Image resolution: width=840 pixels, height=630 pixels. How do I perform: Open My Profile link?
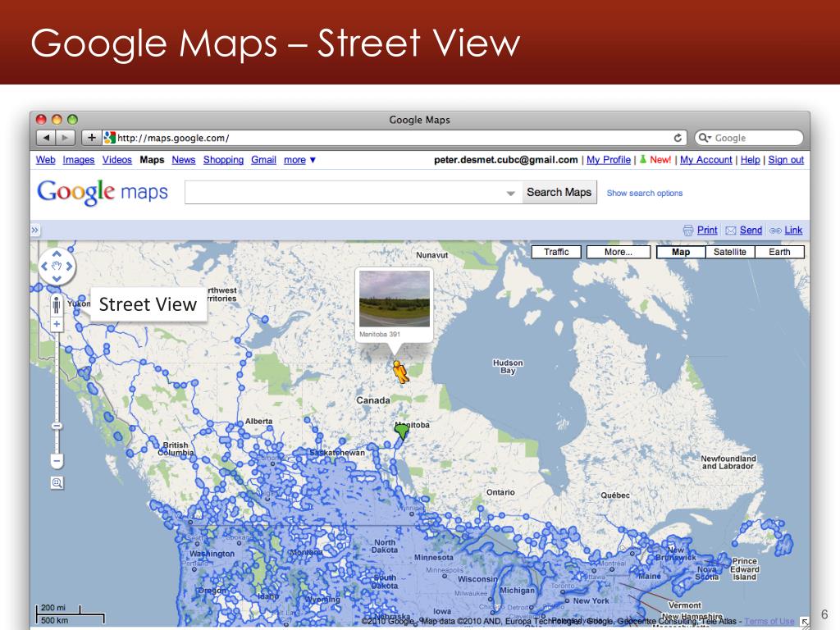tap(609, 160)
